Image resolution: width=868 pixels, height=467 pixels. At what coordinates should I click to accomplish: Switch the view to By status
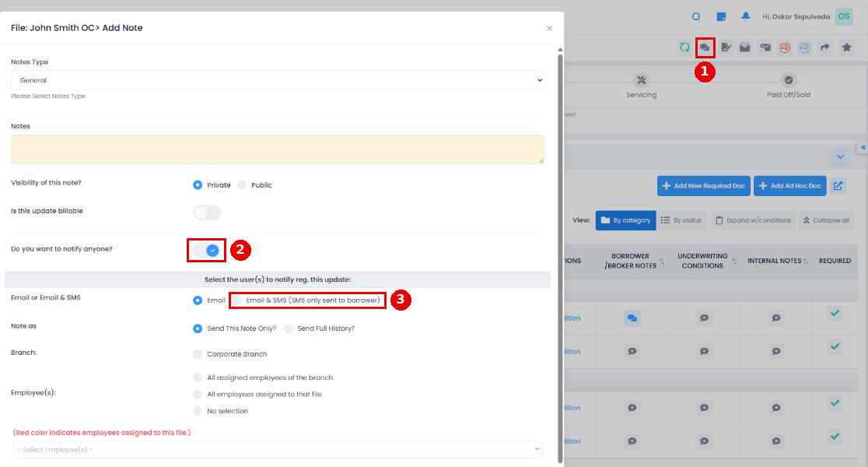tap(681, 220)
